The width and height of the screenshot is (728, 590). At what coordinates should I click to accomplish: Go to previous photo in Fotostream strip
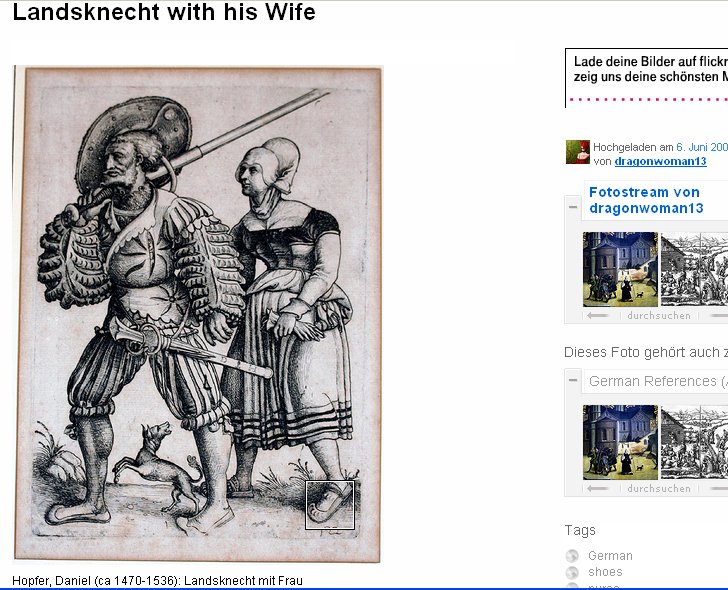point(597,316)
